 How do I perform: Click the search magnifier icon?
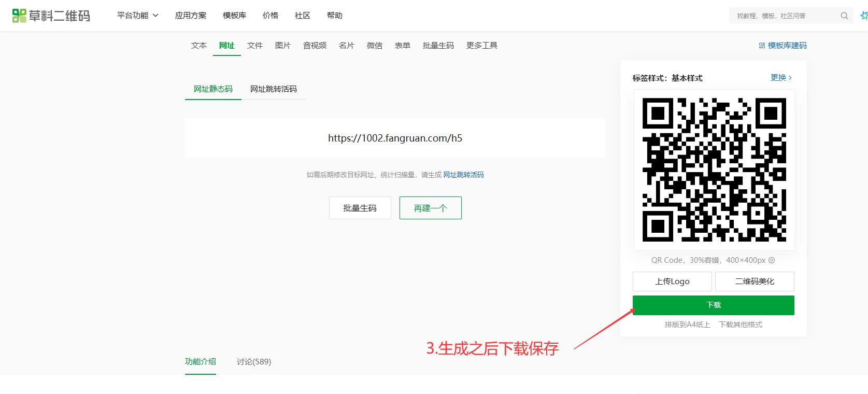(844, 16)
